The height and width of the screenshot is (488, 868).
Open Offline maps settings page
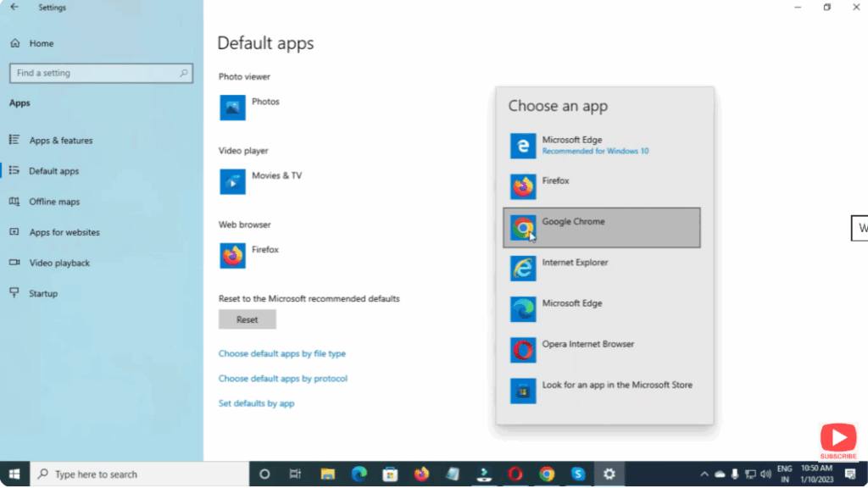(54, 202)
